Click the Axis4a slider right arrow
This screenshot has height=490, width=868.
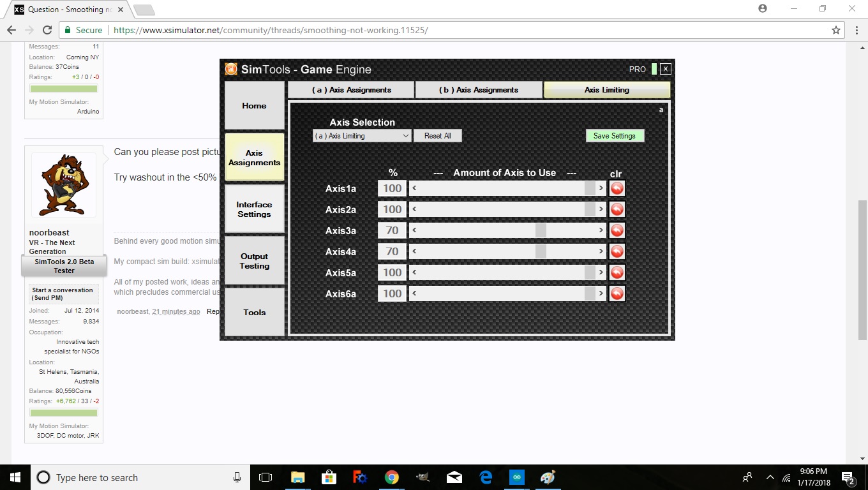601,251
